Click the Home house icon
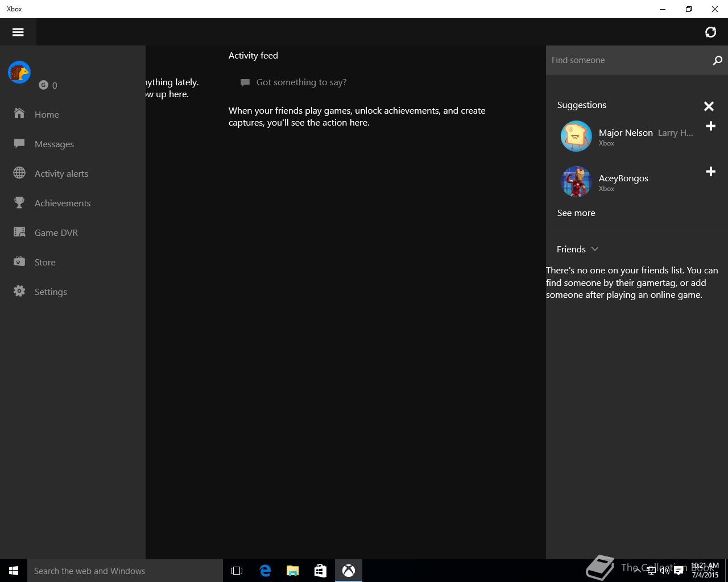This screenshot has height=582, width=728. click(19, 114)
